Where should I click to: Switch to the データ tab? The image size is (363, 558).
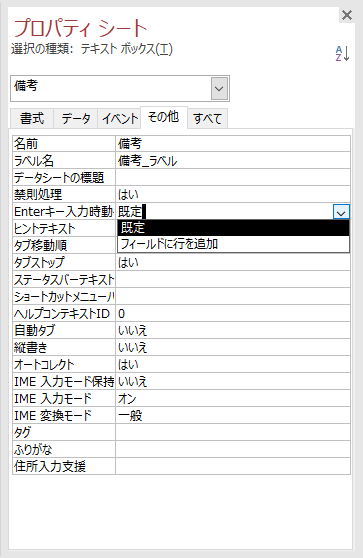pyautogui.click(x=75, y=118)
